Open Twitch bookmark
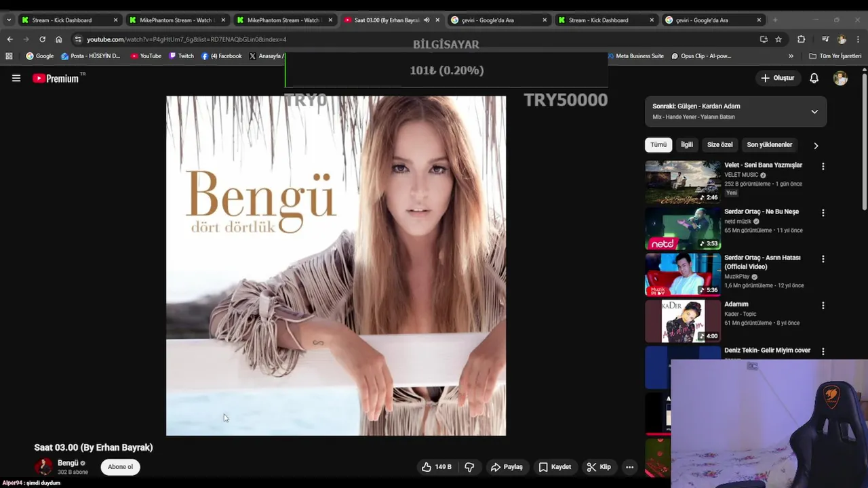 tap(181, 56)
